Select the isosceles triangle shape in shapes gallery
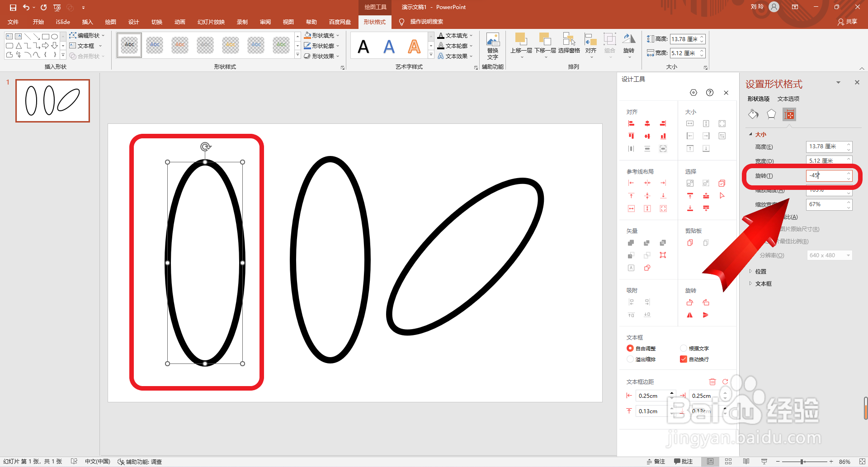 19,46
